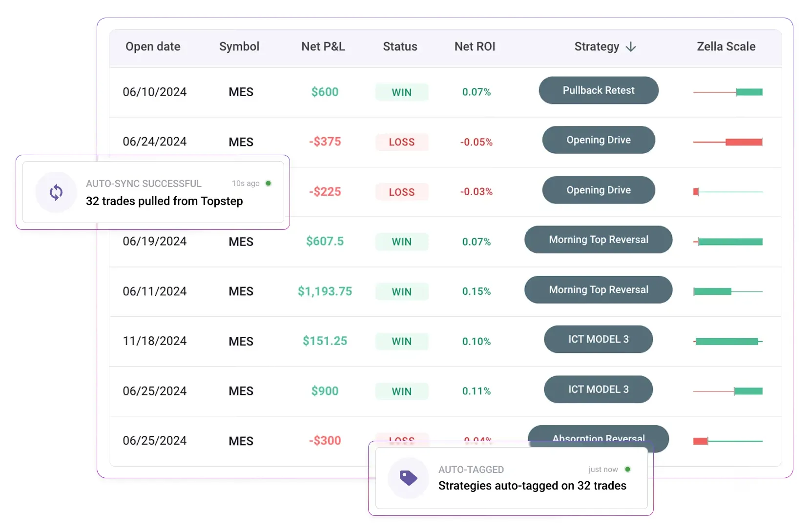Viewport: 809px width, 532px height.
Task: Sort by Net P&L column header
Action: pos(323,46)
